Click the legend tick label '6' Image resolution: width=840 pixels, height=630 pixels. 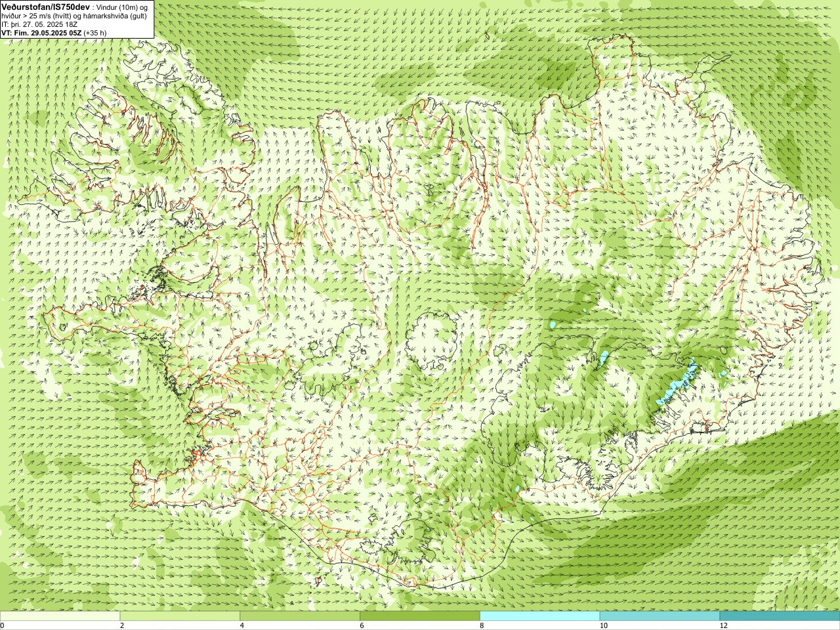click(x=362, y=626)
